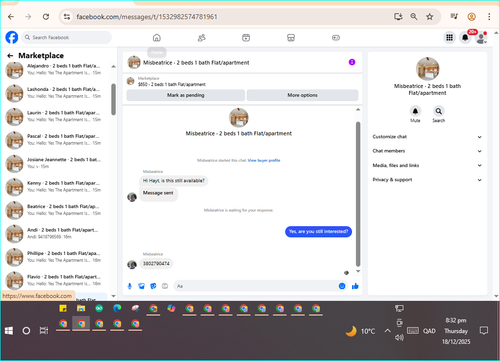This screenshot has width=500, height=361.
Task: Click the Facebook logo
Action: 12,37
